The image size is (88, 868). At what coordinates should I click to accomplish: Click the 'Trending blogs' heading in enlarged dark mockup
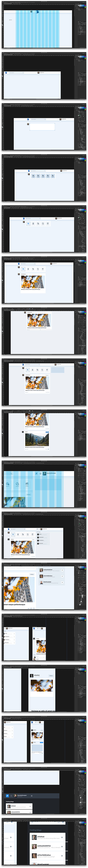(x=35, y=830)
